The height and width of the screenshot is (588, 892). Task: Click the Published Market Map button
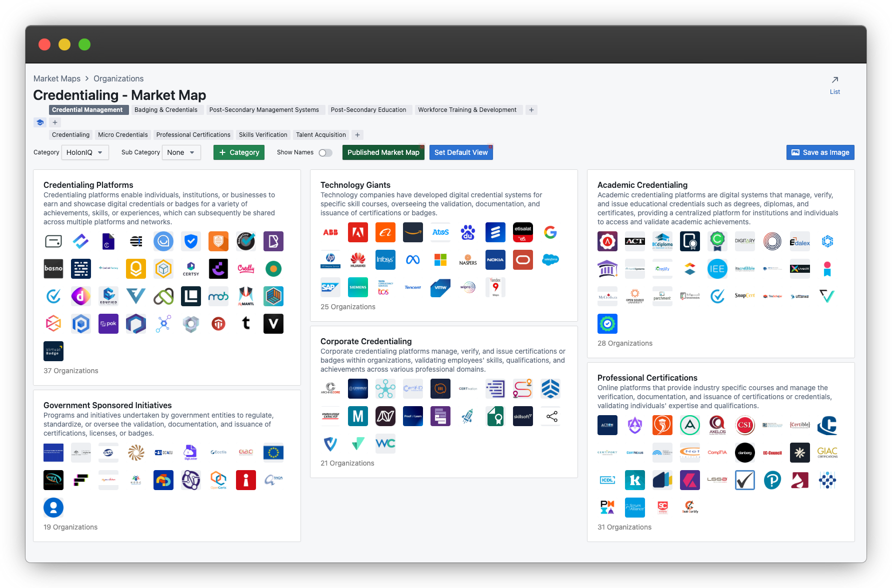[383, 152]
